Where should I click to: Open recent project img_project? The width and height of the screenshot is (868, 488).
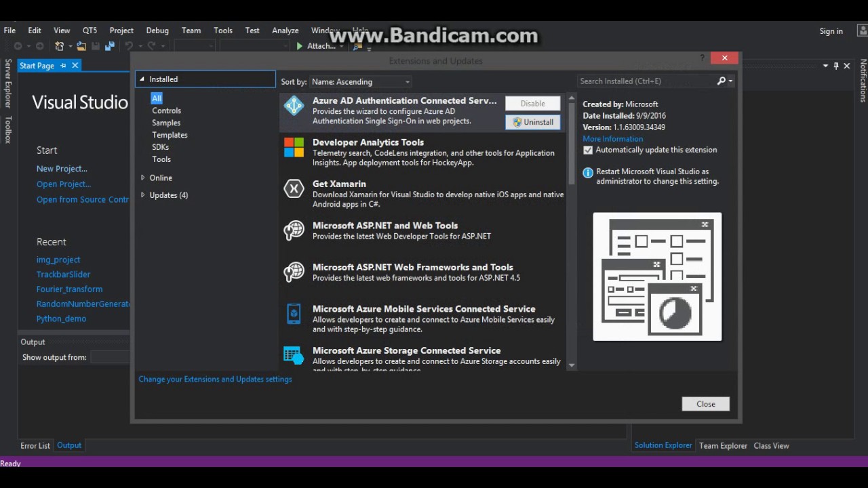pyautogui.click(x=58, y=260)
